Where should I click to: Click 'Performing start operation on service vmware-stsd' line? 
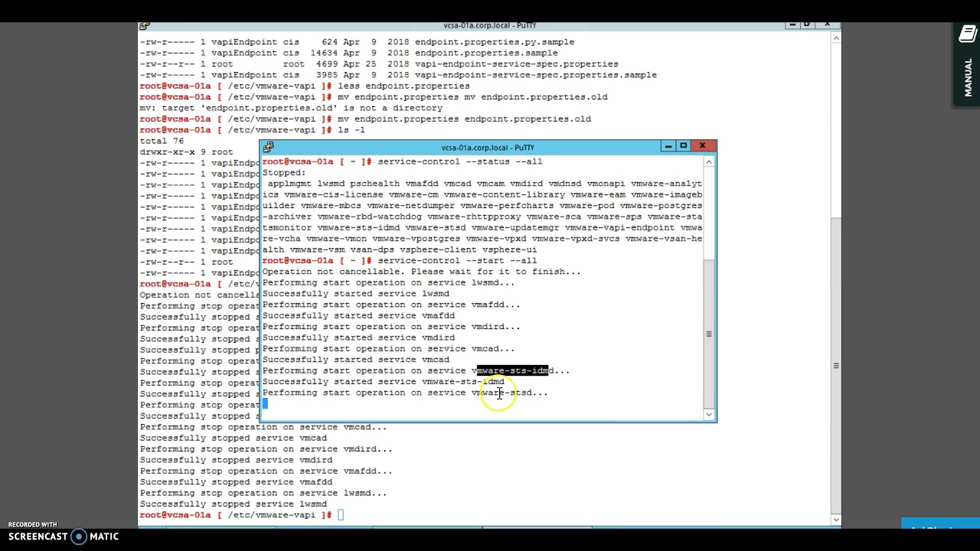point(405,393)
